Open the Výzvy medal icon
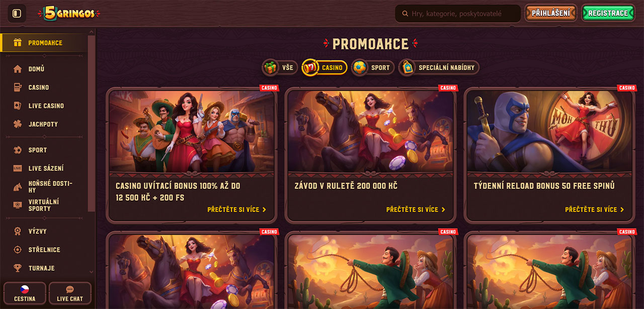The width and height of the screenshot is (644, 309). click(x=18, y=231)
